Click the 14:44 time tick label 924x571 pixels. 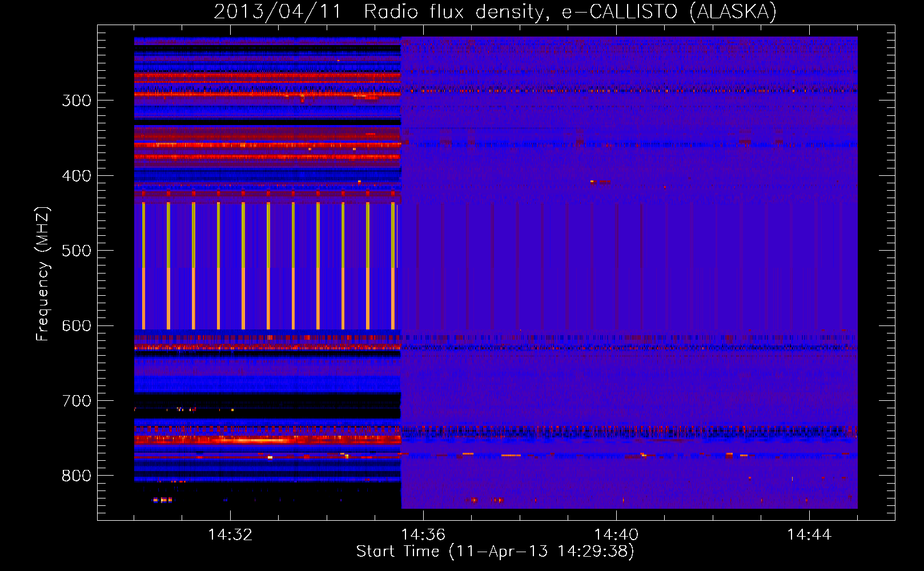(809, 535)
